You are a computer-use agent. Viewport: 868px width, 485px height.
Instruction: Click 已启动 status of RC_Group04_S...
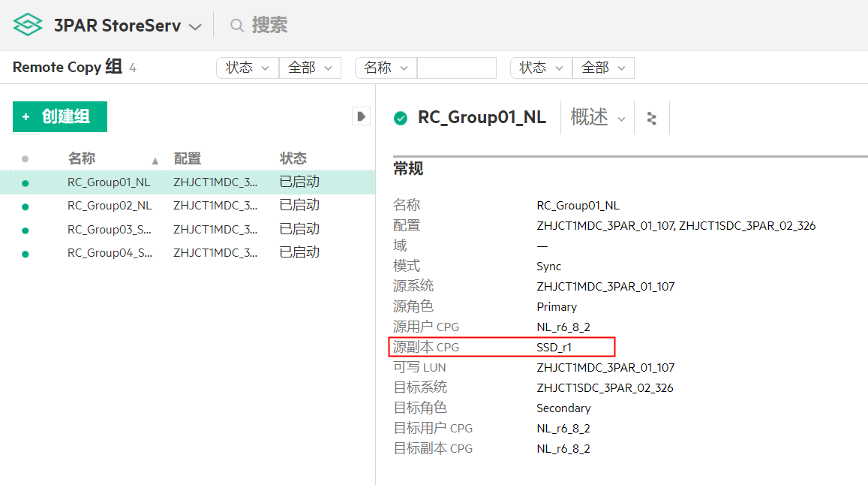pyautogui.click(x=299, y=252)
